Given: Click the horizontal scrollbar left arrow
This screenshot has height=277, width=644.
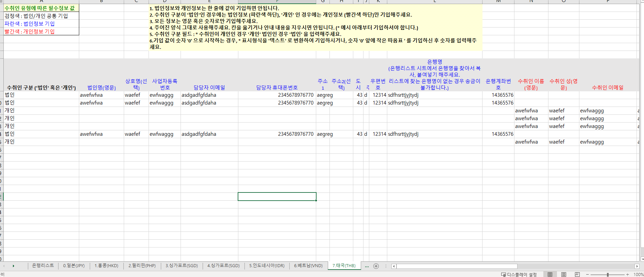Looking at the screenshot, I should (x=394, y=266).
